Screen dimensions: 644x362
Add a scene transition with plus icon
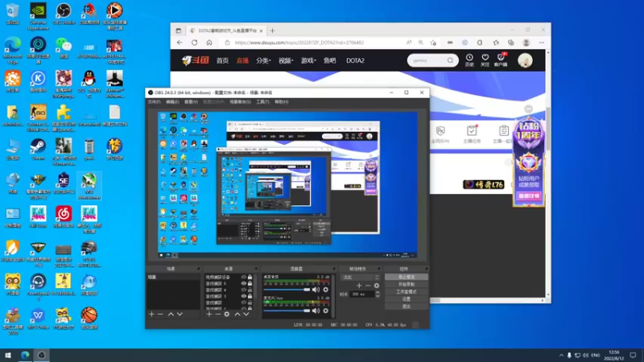pos(359,286)
